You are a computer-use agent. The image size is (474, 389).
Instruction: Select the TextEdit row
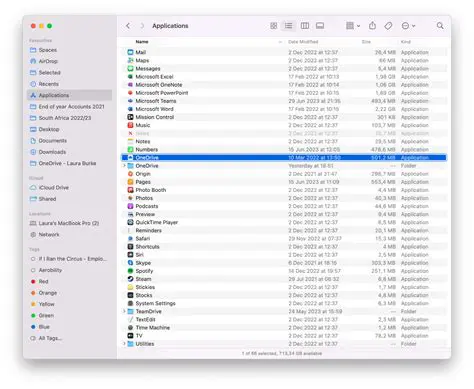click(284, 319)
